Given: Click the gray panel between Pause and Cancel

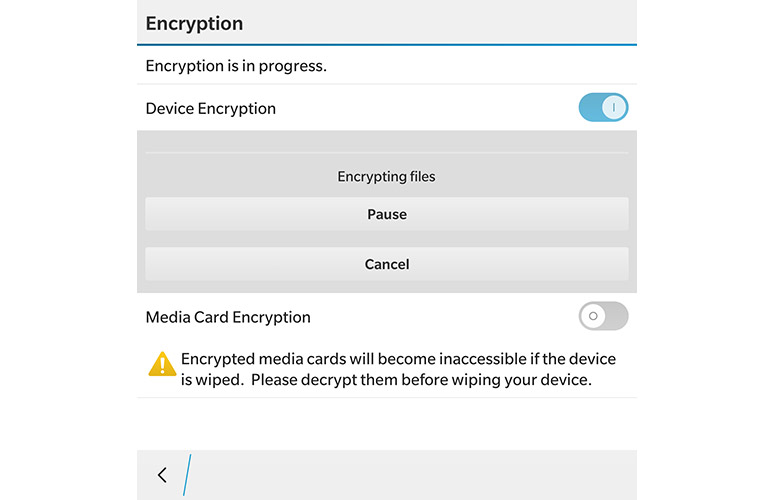Looking at the screenshot, I should tap(386, 239).
